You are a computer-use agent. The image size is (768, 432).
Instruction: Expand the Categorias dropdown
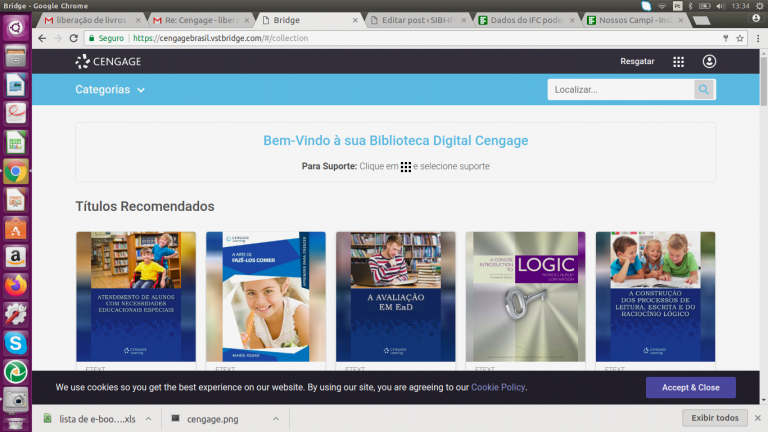point(110,90)
